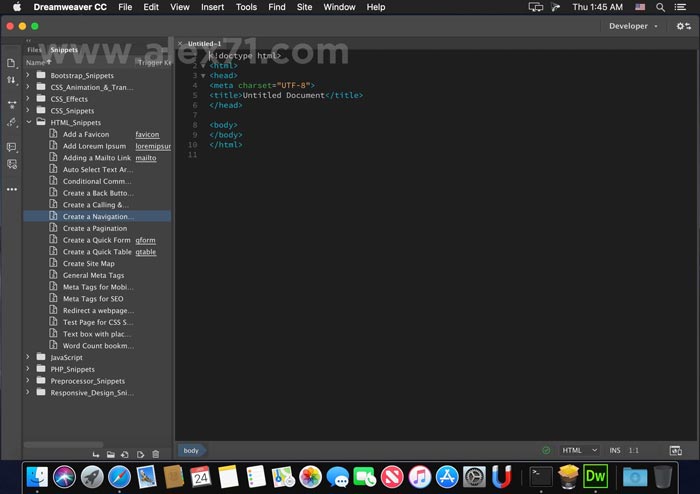
Task: Click the Get/Put files arrows icon
Action: pos(11,80)
